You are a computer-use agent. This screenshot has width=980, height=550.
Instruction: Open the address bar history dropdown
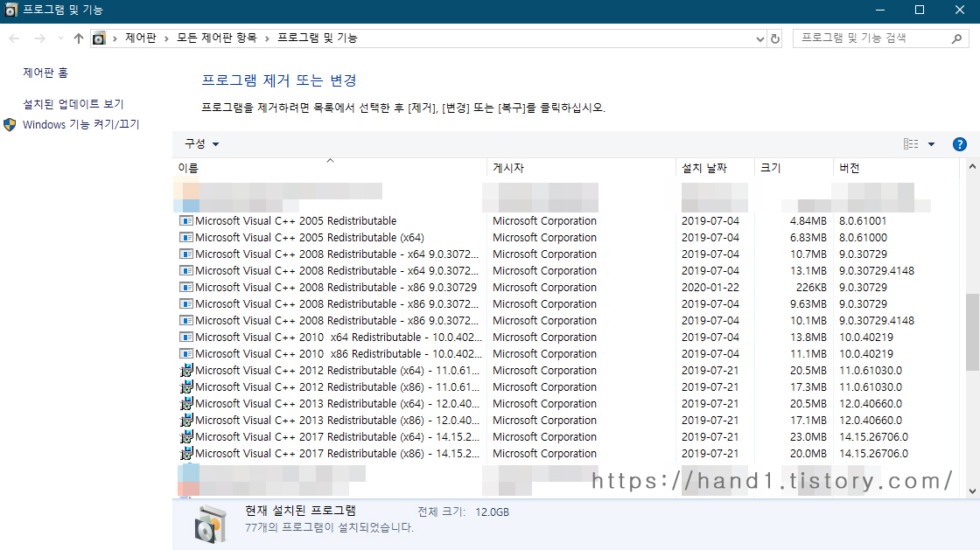(760, 38)
